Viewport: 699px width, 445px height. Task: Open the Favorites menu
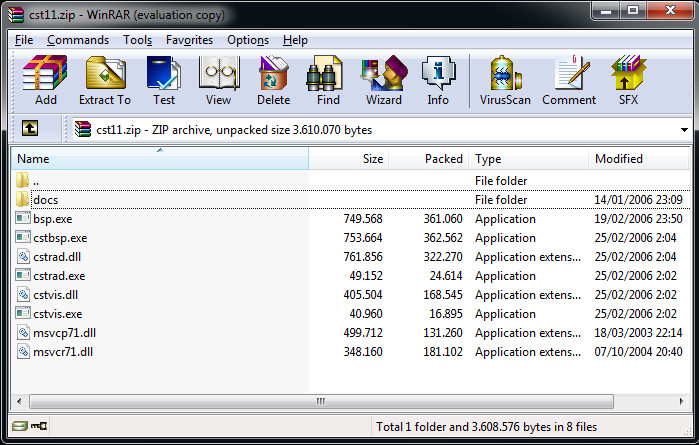189,40
